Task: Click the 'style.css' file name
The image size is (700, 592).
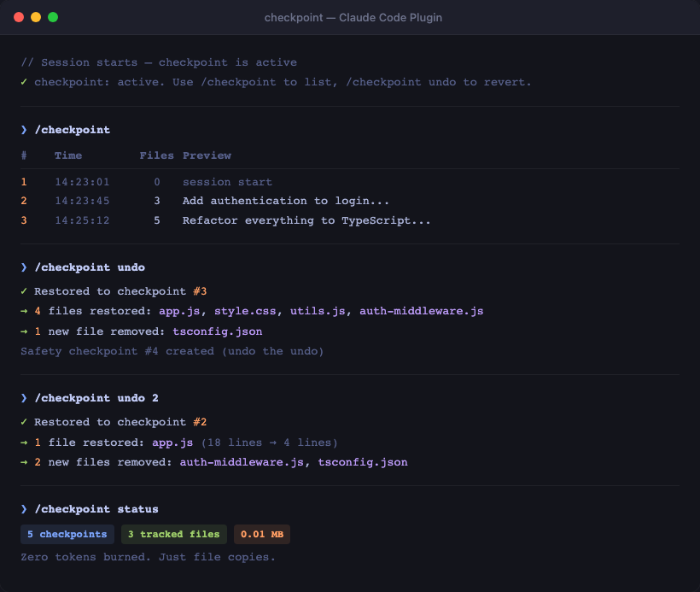Action: click(x=245, y=311)
